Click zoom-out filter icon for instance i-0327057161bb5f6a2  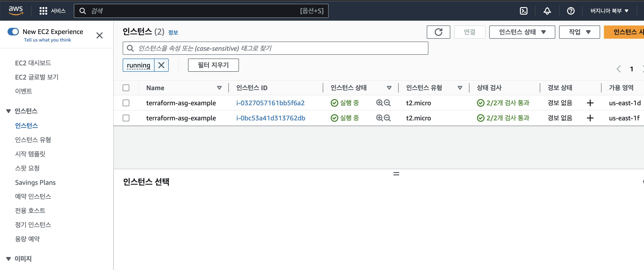pyautogui.click(x=387, y=103)
